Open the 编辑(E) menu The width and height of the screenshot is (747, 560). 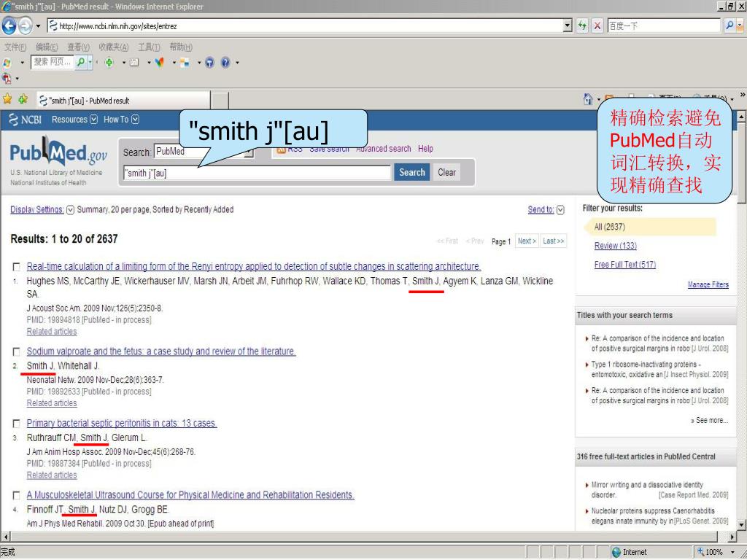coord(47,47)
